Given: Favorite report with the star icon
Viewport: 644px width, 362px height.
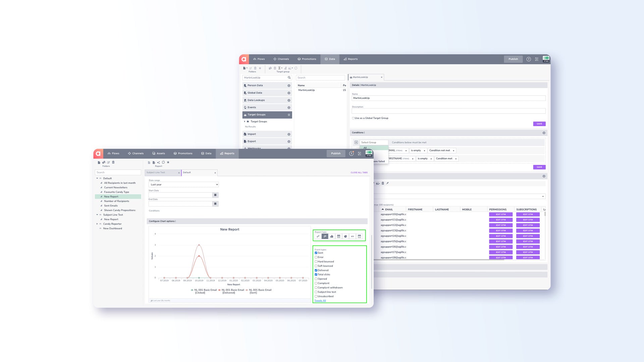Looking at the screenshot, I should 168,163.
